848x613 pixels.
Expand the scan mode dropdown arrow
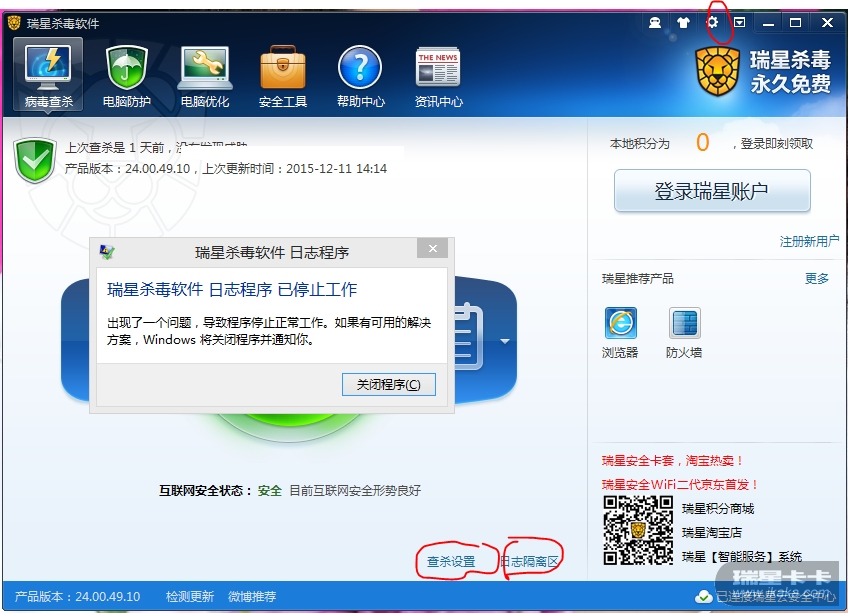(x=505, y=341)
